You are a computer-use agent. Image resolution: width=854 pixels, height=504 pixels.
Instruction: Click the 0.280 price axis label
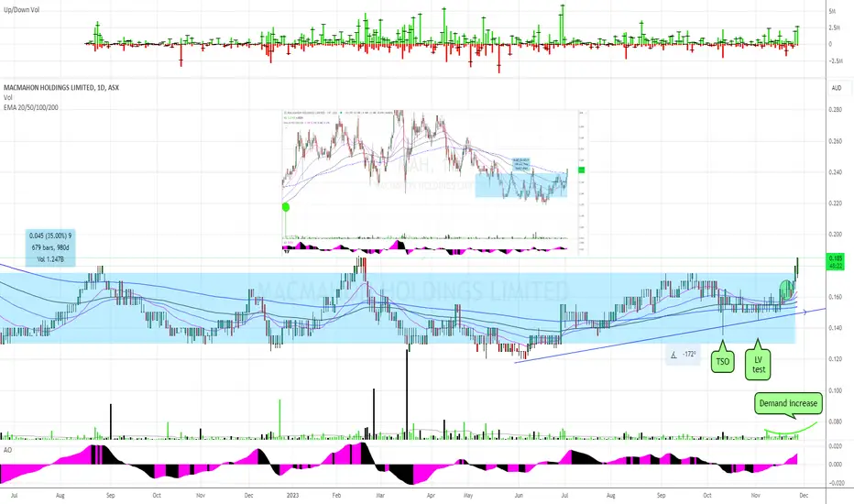[x=835, y=110]
